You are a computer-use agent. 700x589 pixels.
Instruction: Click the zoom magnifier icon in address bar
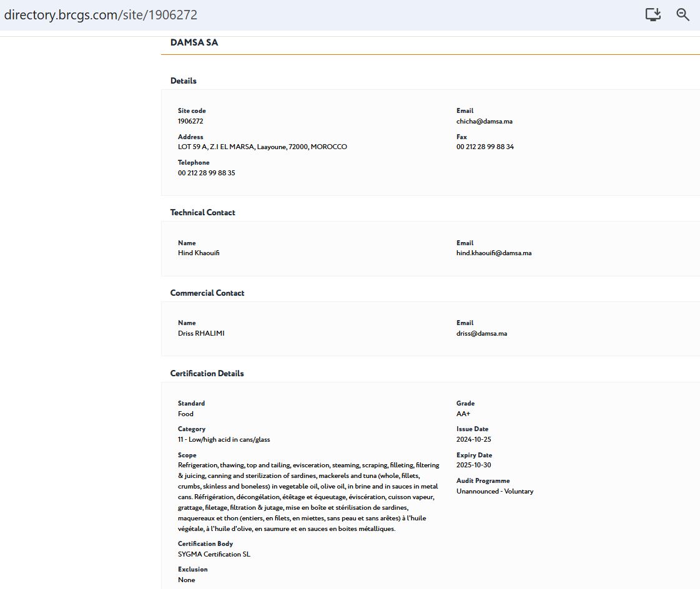point(683,14)
